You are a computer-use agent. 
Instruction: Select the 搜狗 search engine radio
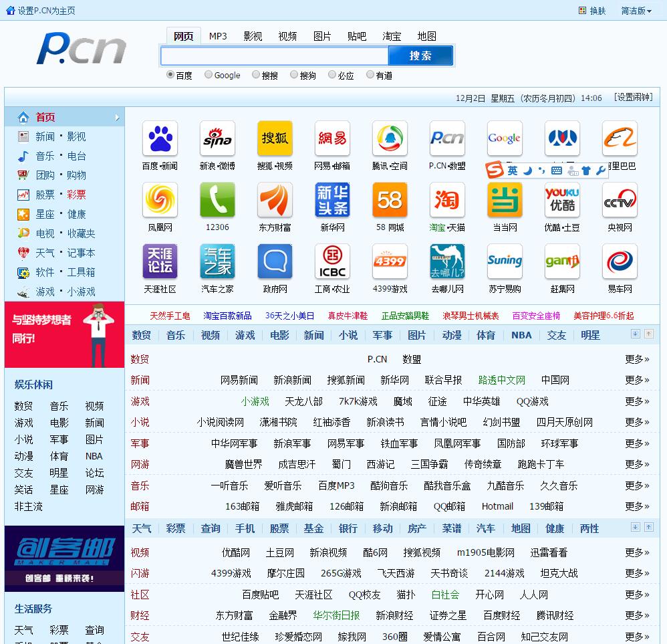coord(294,74)
